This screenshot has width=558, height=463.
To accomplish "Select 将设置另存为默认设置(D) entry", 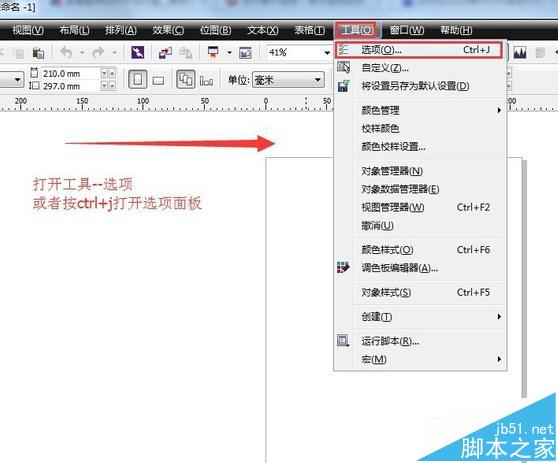I will click(x=420, y=86).
